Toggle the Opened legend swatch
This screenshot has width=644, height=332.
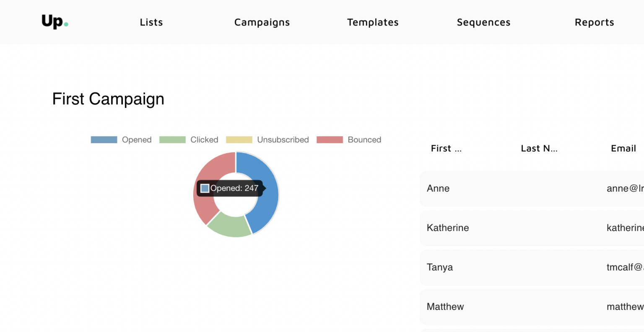[104, 140]
